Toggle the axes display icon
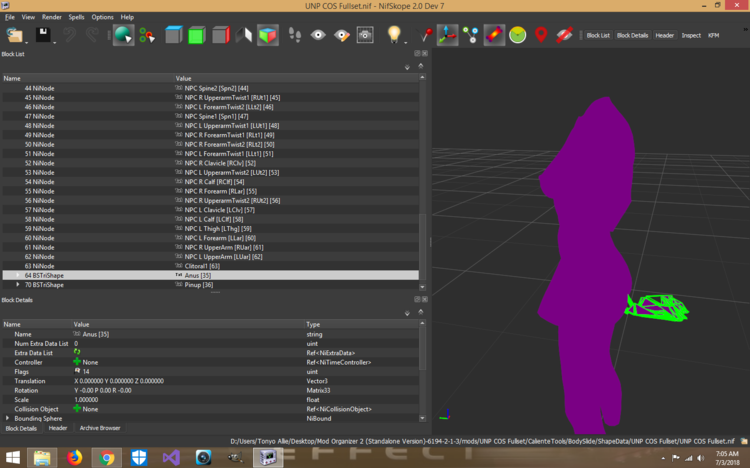 [447, 35]
